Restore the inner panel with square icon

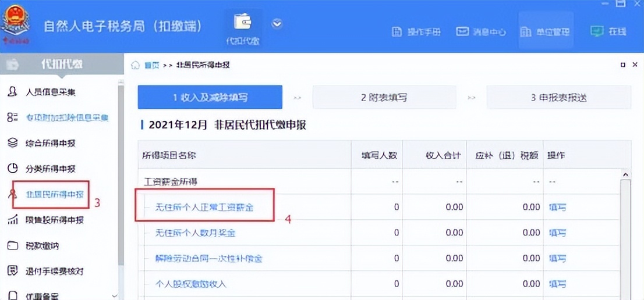pyautogui.click(x=623, y=65)
